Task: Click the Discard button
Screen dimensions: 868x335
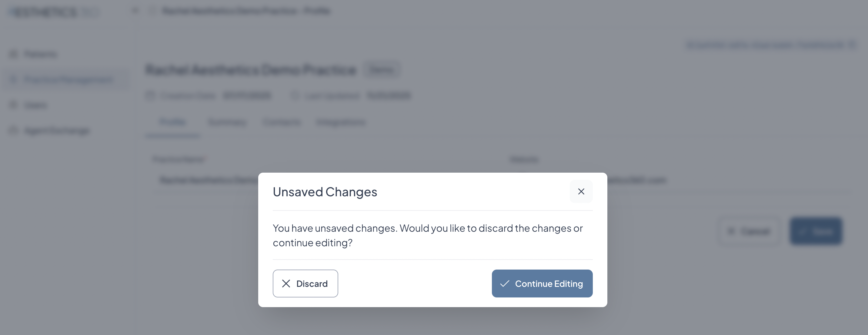Action: tap(305, 284)
